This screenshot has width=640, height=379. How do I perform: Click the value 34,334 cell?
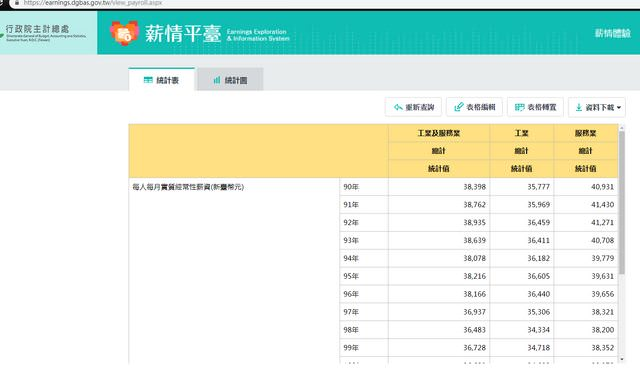pyautogui.click(x=522, y=330)
